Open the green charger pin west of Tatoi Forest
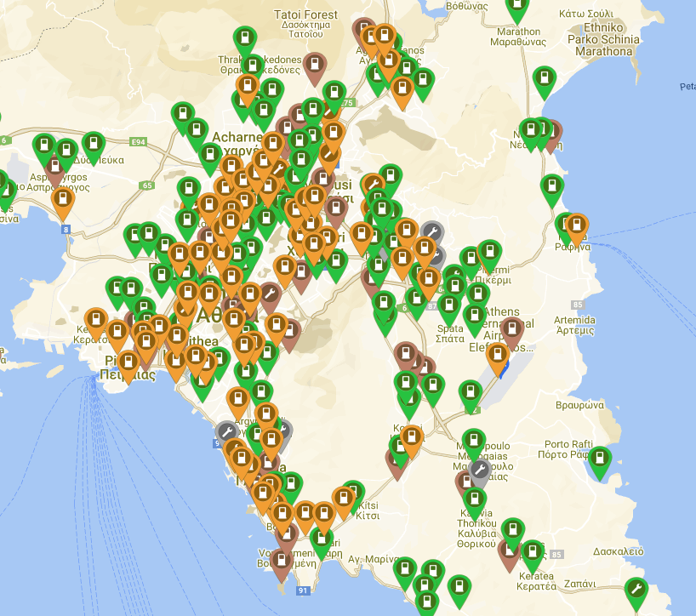 click(x=244, y=42)
